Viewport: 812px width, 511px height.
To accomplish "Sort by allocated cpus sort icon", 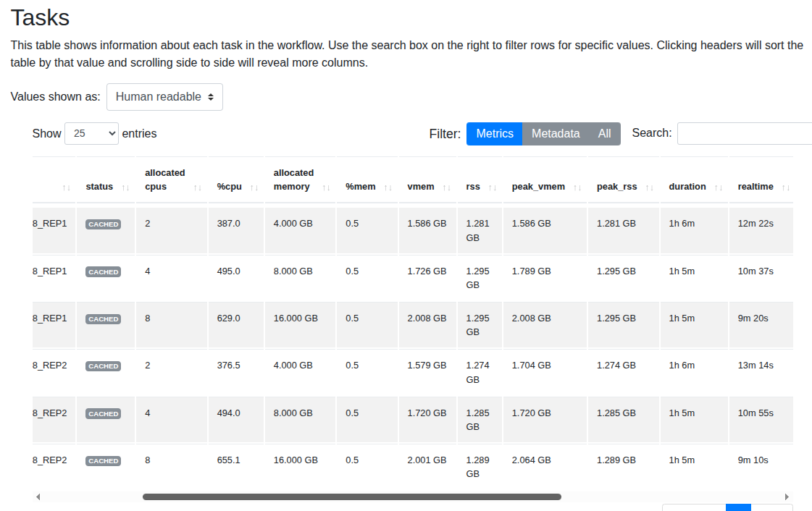I will pyautogui.click(x=198, y=187).
